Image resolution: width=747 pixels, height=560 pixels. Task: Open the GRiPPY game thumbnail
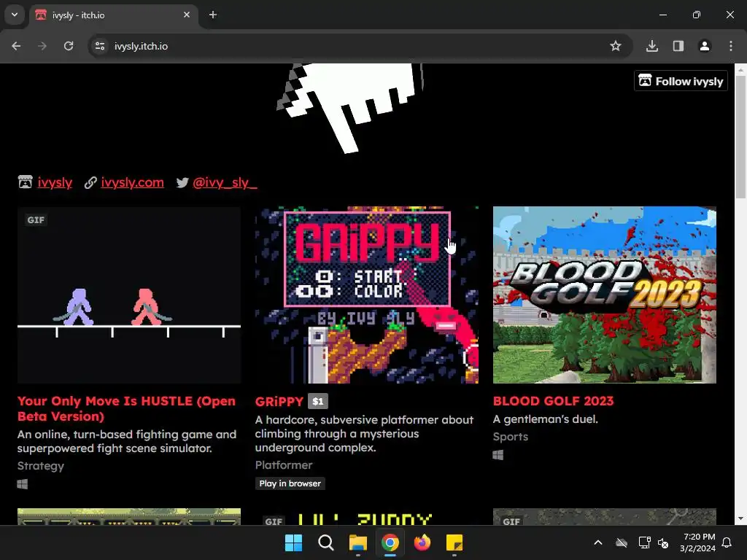pos(367,295)
